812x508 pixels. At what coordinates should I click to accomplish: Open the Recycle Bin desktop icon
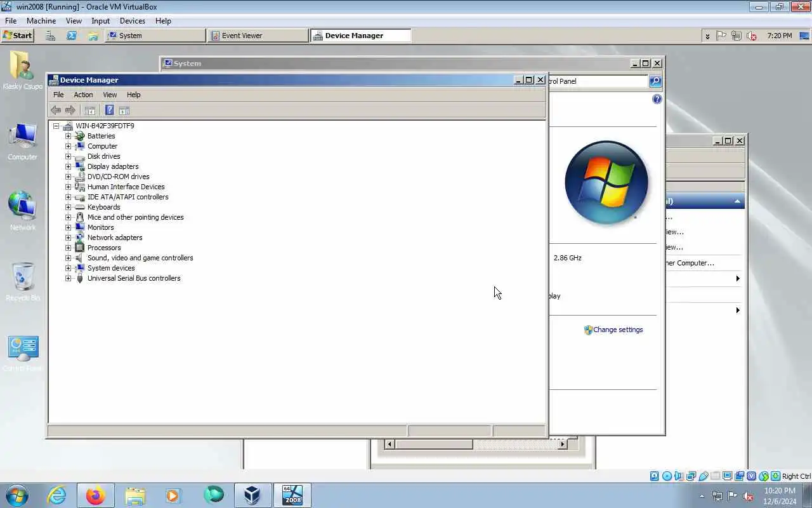point(23,282)
